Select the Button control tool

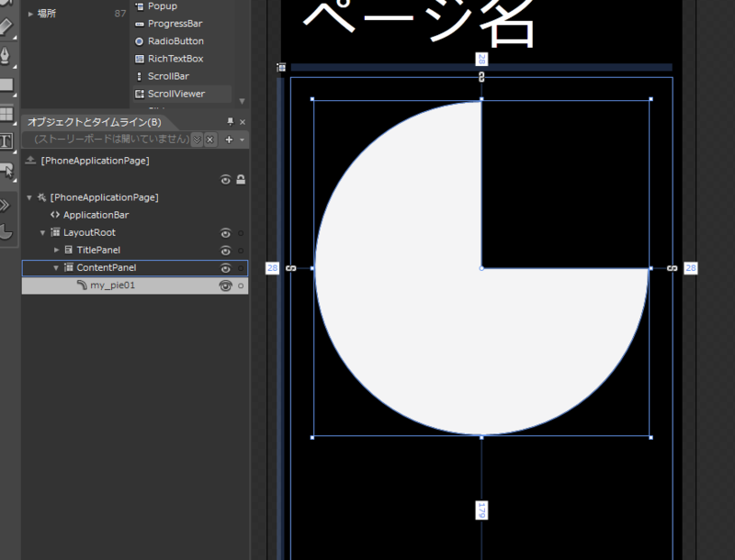point(6,171)
